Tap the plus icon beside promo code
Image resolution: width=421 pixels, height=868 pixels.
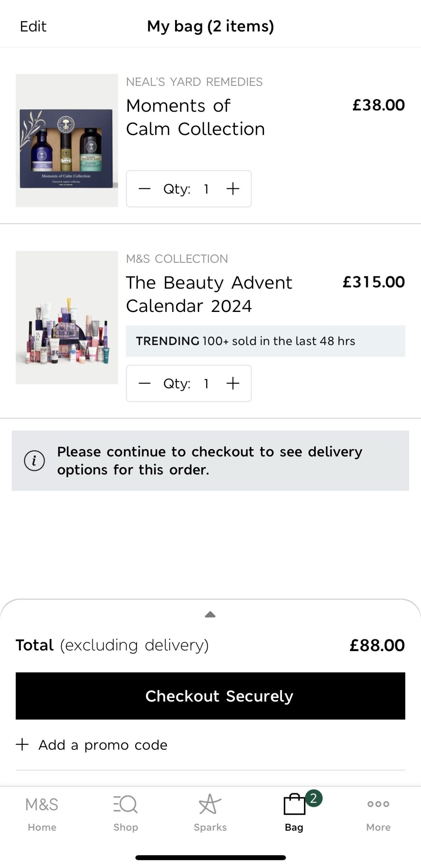pos(22,745)
